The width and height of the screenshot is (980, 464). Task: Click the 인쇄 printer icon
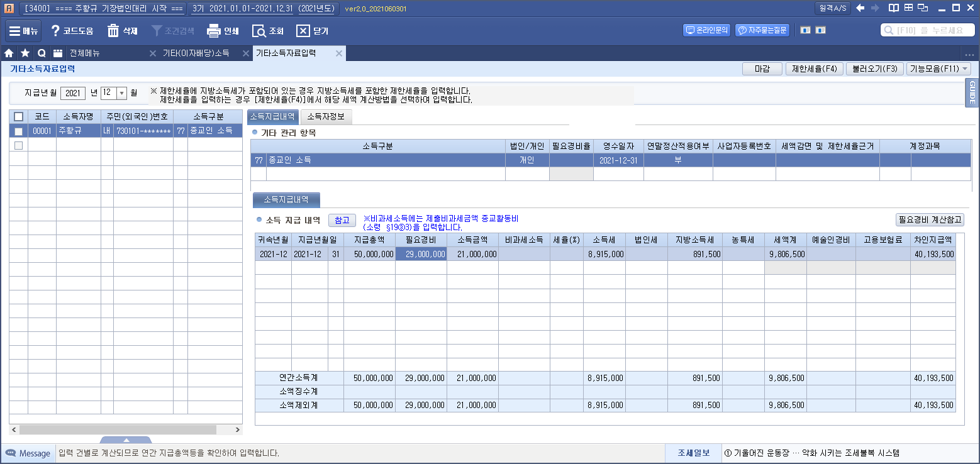(x=214, y=31)
